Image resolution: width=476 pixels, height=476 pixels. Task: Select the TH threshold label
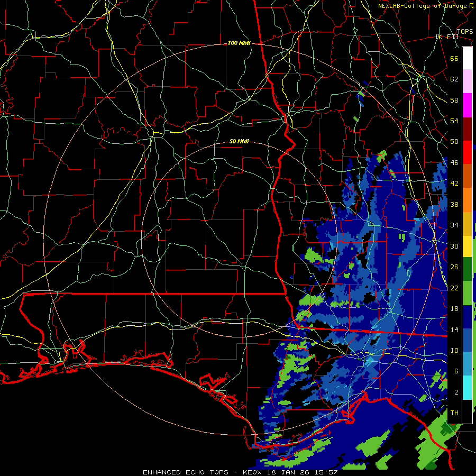pos(454,413)
